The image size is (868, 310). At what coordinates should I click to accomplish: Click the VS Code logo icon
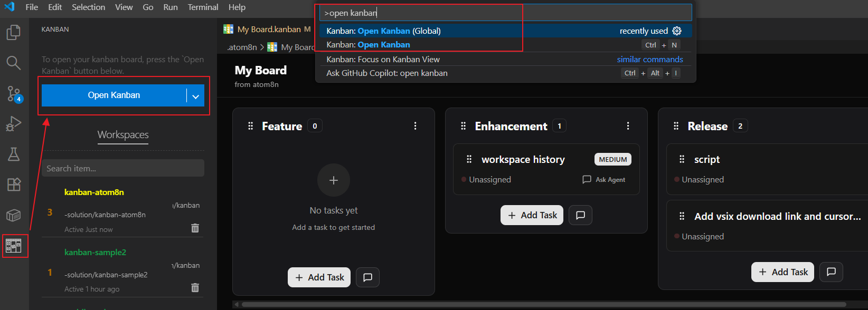pos(10,7)
